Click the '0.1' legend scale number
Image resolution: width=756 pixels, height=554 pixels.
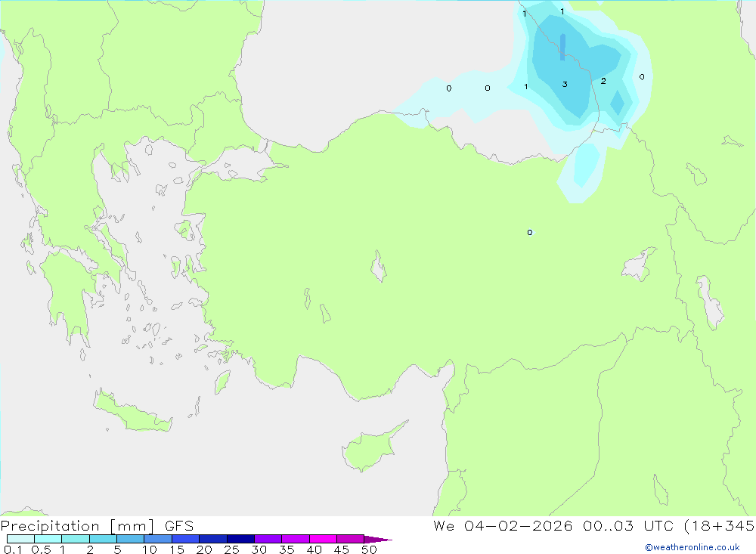tap(13, 549)
